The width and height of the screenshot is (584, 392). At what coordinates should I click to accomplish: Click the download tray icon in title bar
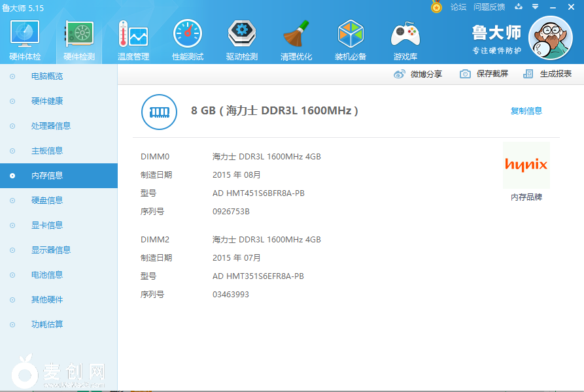click(x=519, y=7)
